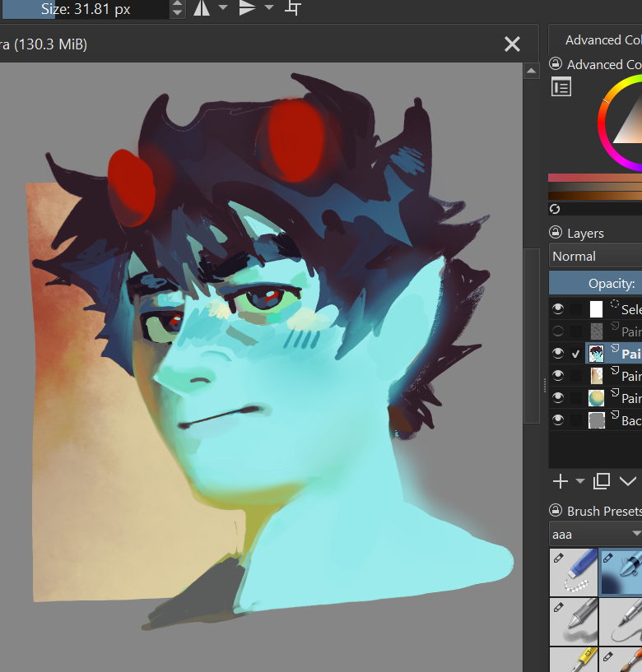Select the airbrush brush preset
The height and width of the screenshot is (672, 642).
[x=621, y=572]
